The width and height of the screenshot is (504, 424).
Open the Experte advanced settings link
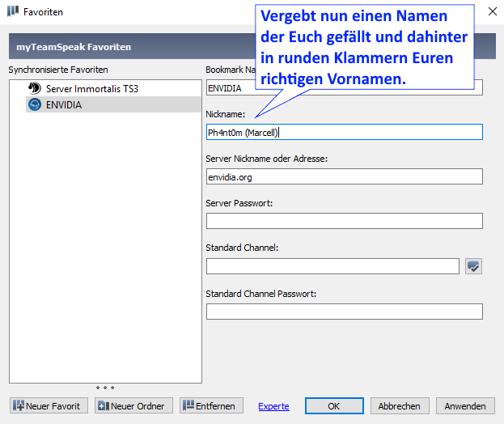pos(273,406)
